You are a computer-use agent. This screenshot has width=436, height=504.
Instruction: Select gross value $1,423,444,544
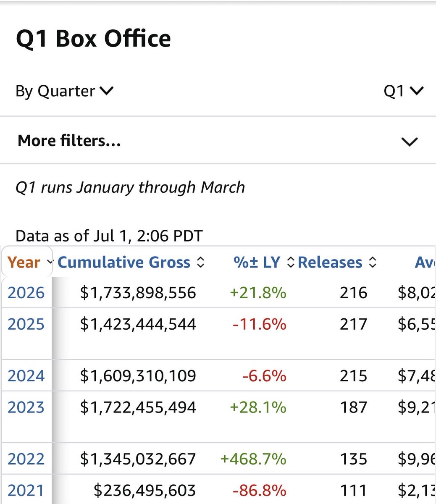138,324
